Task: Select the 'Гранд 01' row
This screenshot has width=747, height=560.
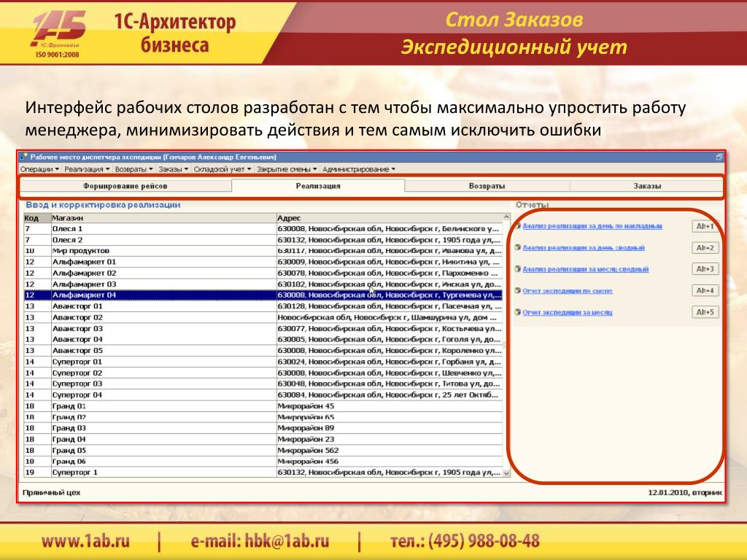Action: tap(263, 406)
